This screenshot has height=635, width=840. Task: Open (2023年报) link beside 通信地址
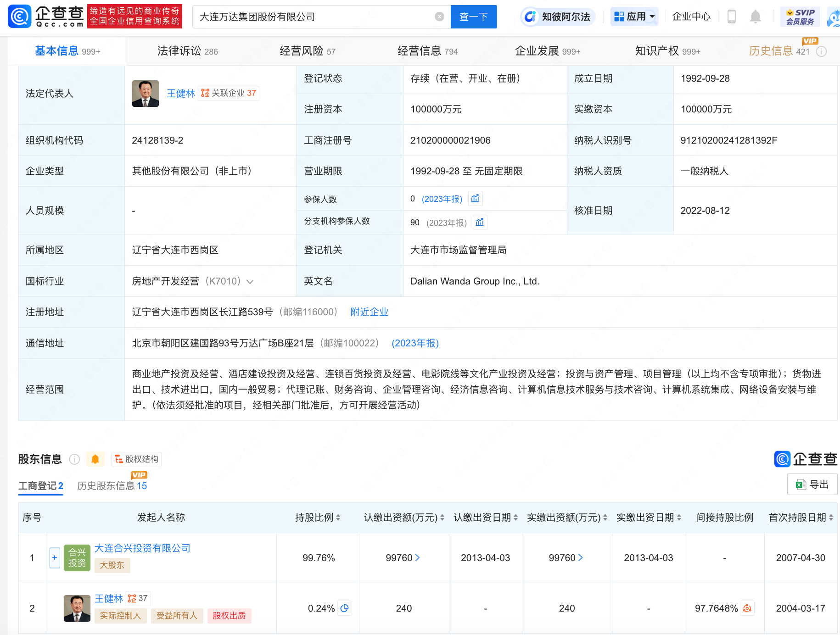(415, 343)
